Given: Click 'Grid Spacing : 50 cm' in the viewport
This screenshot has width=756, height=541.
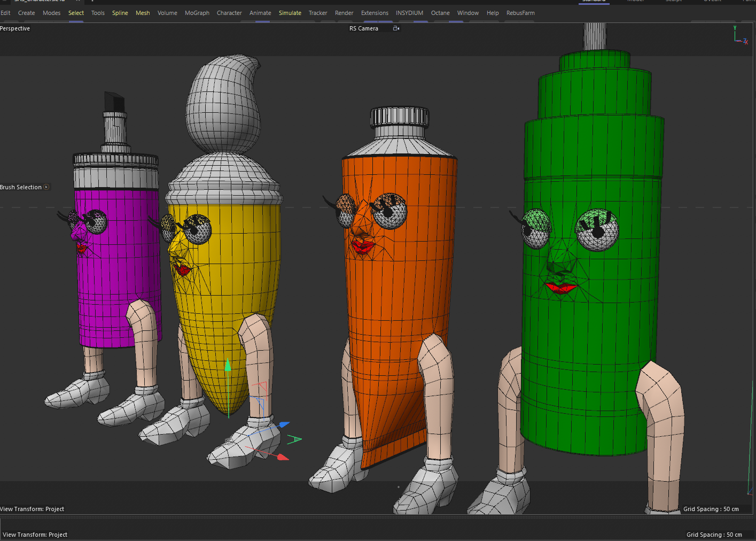Looking at the screenshot, I should click(x=711, y=509).
